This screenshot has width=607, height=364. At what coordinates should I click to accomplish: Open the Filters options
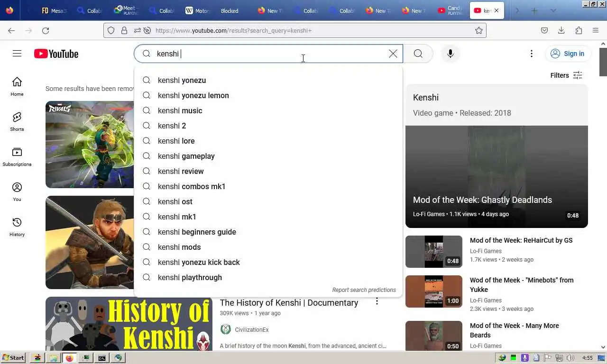[x=566, y=75]
